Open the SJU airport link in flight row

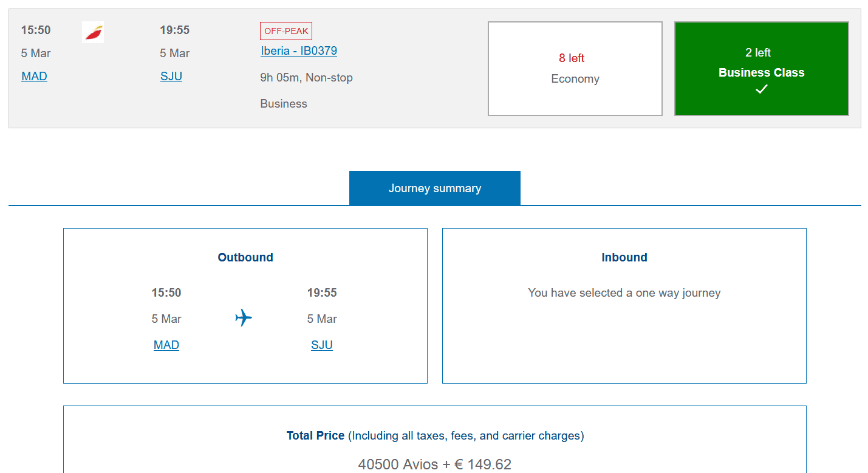(x=171, y=77)
